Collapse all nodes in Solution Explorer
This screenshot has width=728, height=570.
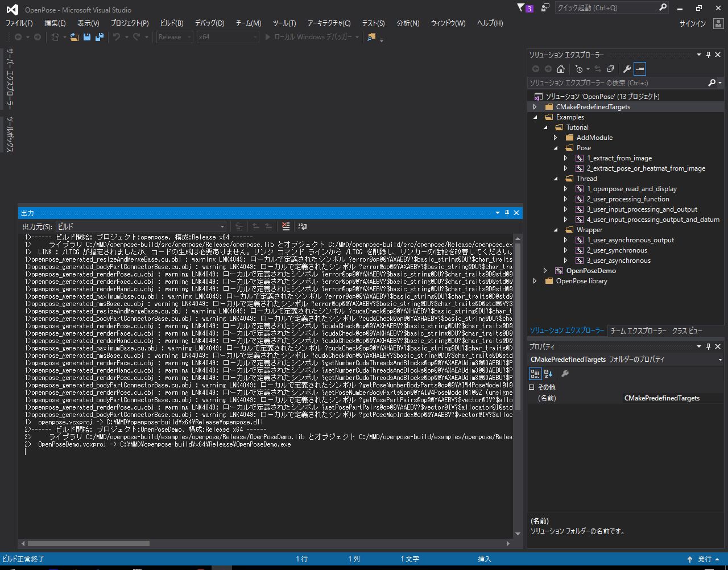tap(610, 69)
